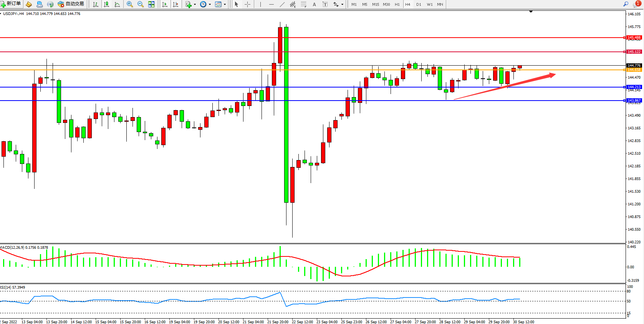The width and height of the screenshot is (644, 324).
Task: Click the red 145.488 price level label
Action: [x=634, y=38]
